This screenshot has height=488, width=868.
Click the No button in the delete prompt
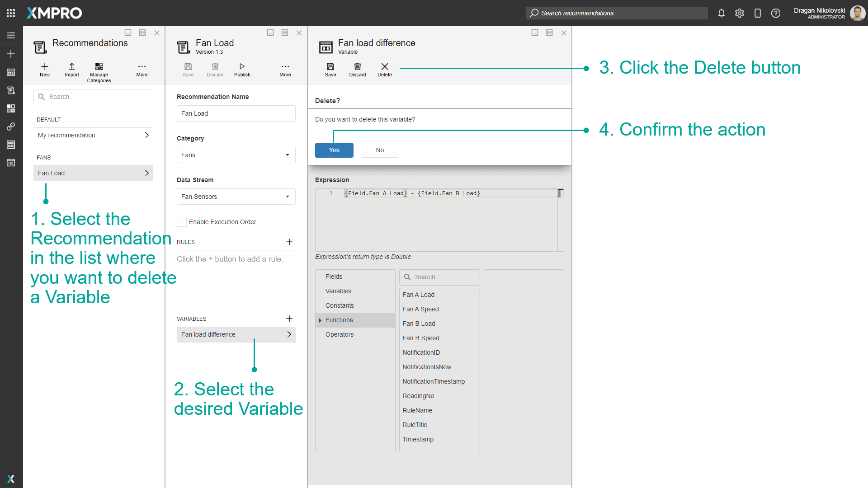(379, 150)
